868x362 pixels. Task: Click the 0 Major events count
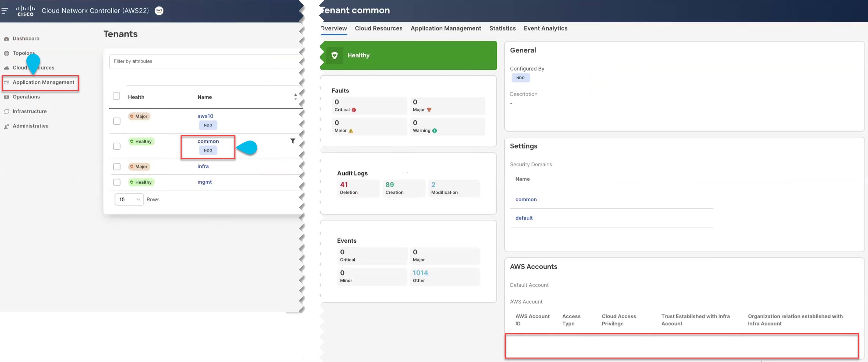point(415,252)
